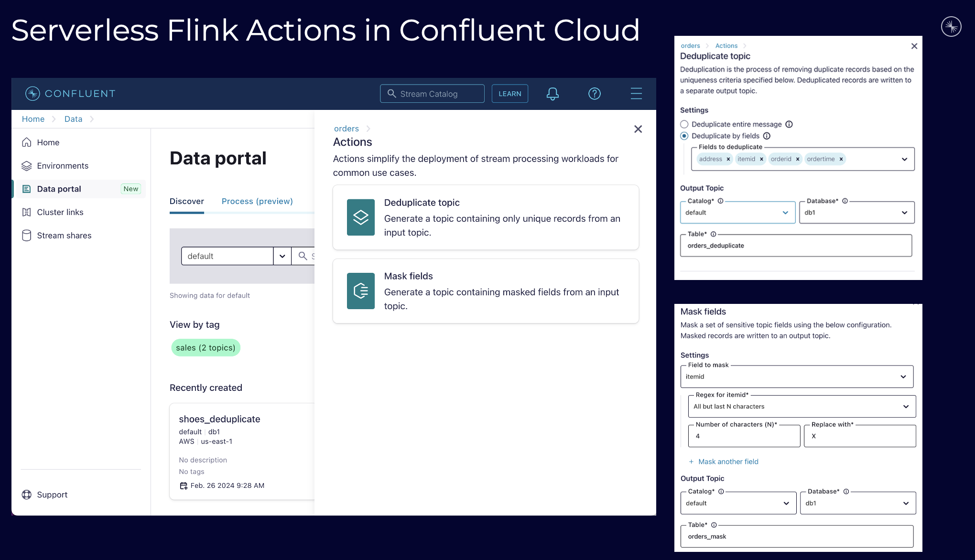Select Deduplicate by fields radio
Screen dimensions: 975x560
click(684, 136)
